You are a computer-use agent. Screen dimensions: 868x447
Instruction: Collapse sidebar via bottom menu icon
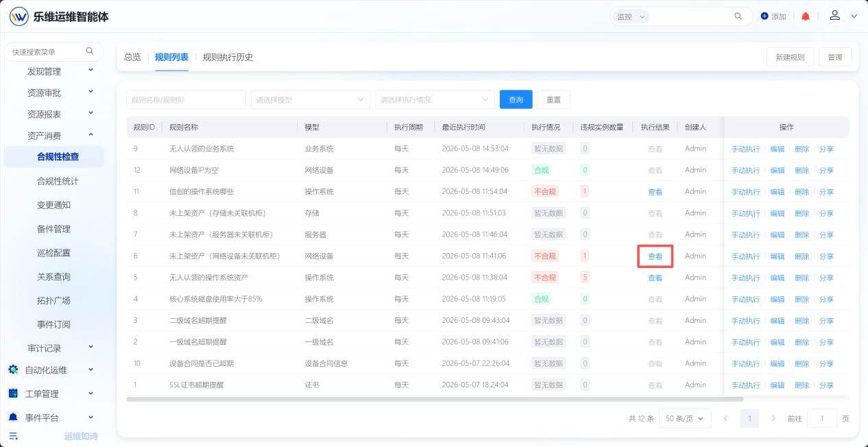[x=13, y=436]
